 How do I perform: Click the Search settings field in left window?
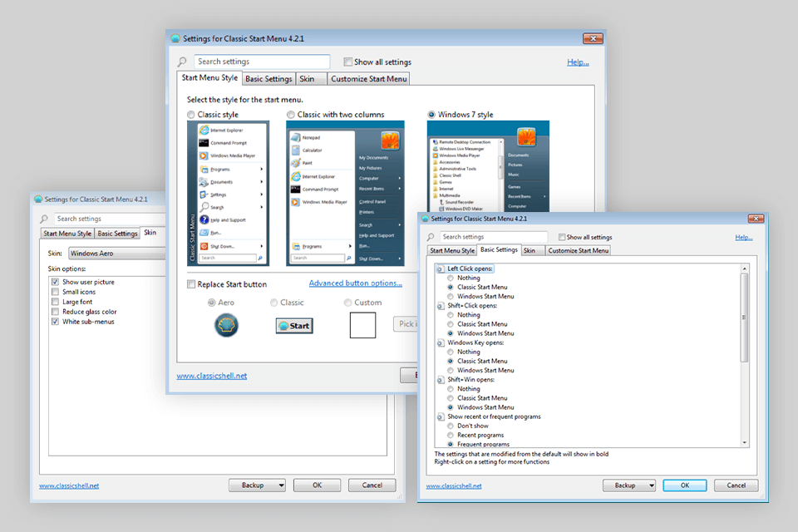tap(110, 219)
